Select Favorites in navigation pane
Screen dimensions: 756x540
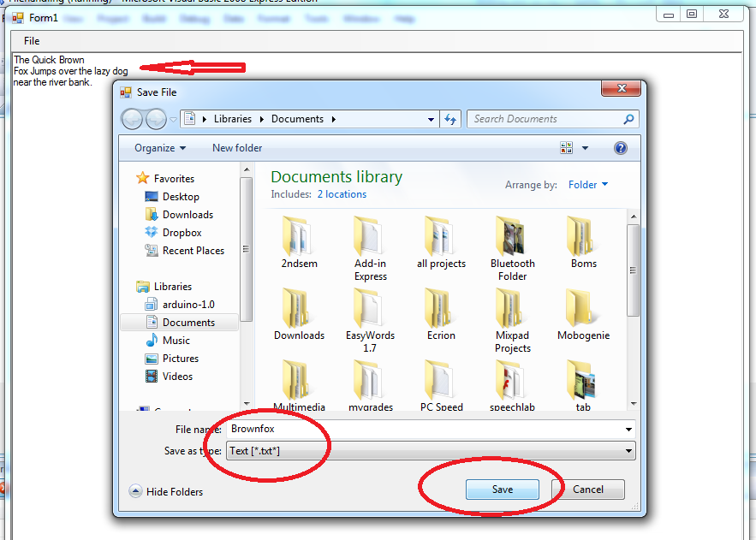coord(165,178)
